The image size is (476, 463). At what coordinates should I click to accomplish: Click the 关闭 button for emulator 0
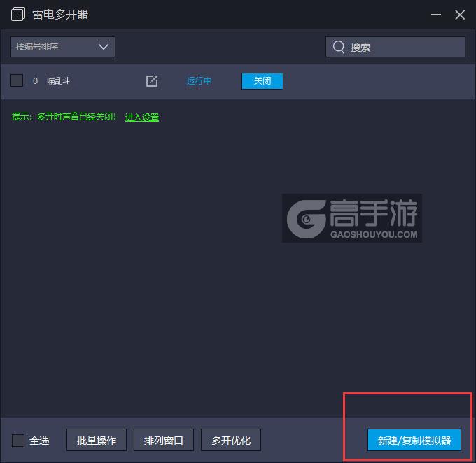point(262,81)
